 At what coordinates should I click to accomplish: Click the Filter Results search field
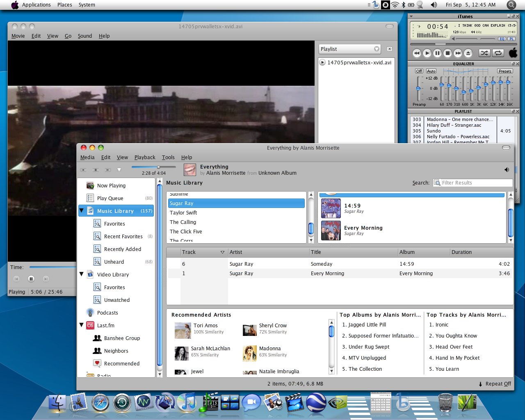pyautogui.click(x=476, y=183)
